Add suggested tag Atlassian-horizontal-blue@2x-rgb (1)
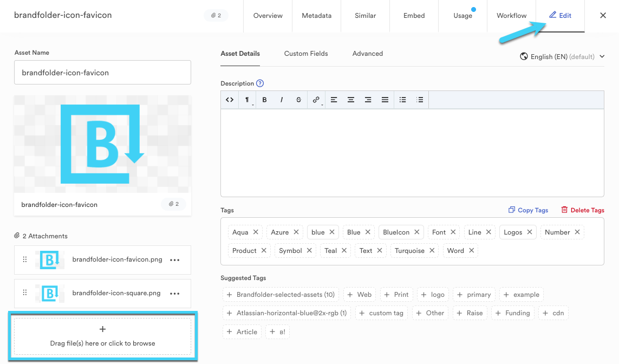This screenshot has height=364, width=619. click(x=286, y=313)
